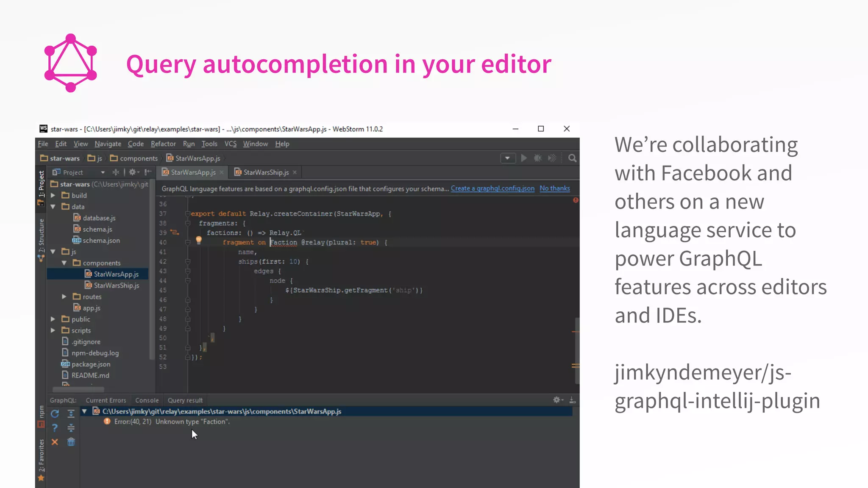The width and height of the screenshot is (868, 488).
Task: Click the lightbulb intention icon on line 40
Action: click(x=199, y=241)
